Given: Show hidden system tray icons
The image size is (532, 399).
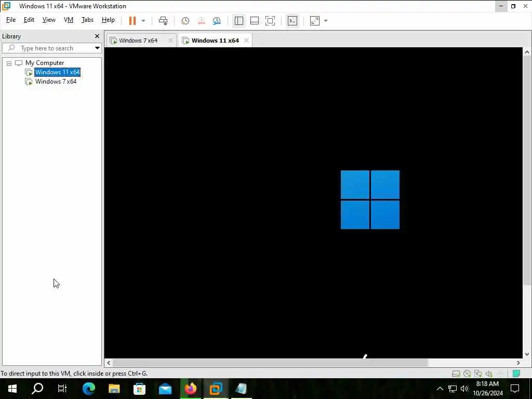Looking at the screenshot, I should 440,389.
